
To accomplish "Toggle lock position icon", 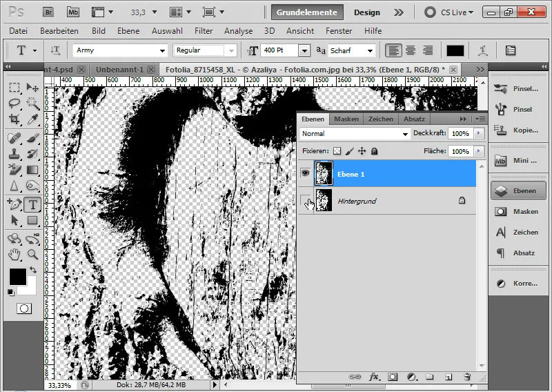I will (x=362, y=151).
